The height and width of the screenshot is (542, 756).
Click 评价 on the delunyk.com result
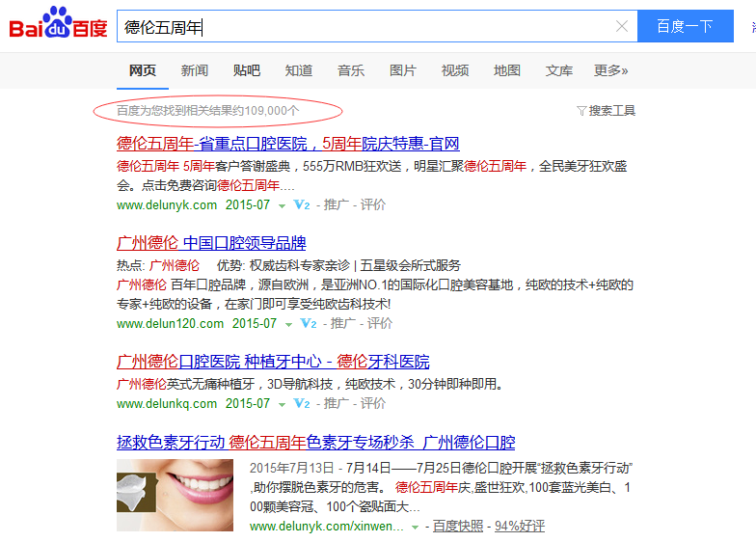click(x=372, y=204)
